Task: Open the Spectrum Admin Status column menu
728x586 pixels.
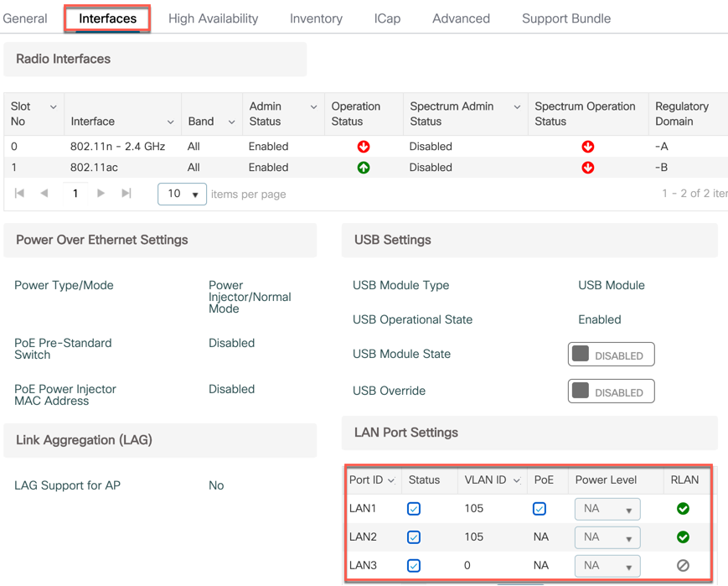Action: pyautogui.click(x=517, y=106)
